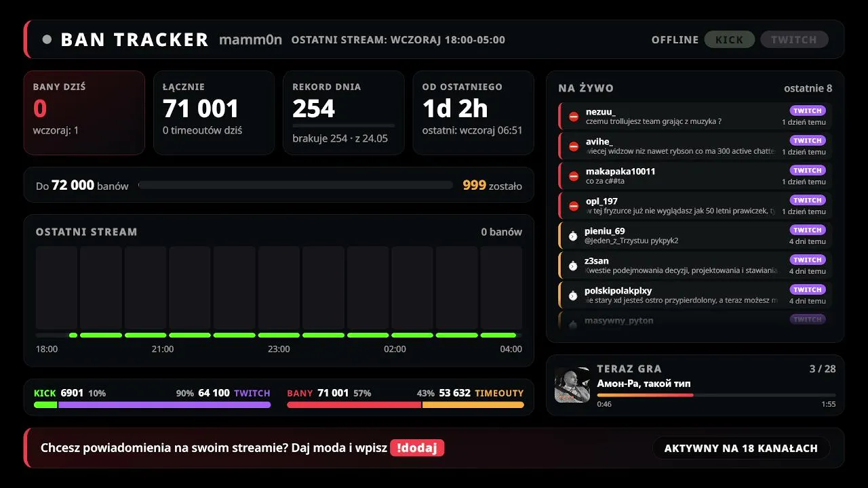Click the timeout stopwatch icon for z3san

573,266
